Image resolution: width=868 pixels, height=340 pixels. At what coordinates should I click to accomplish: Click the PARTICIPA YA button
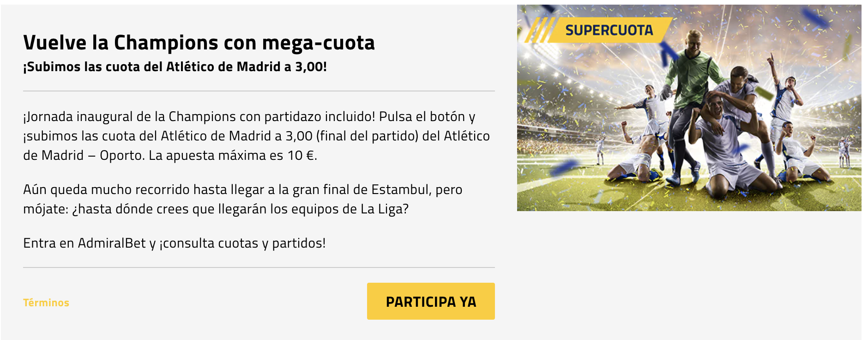tap(431, 301)
